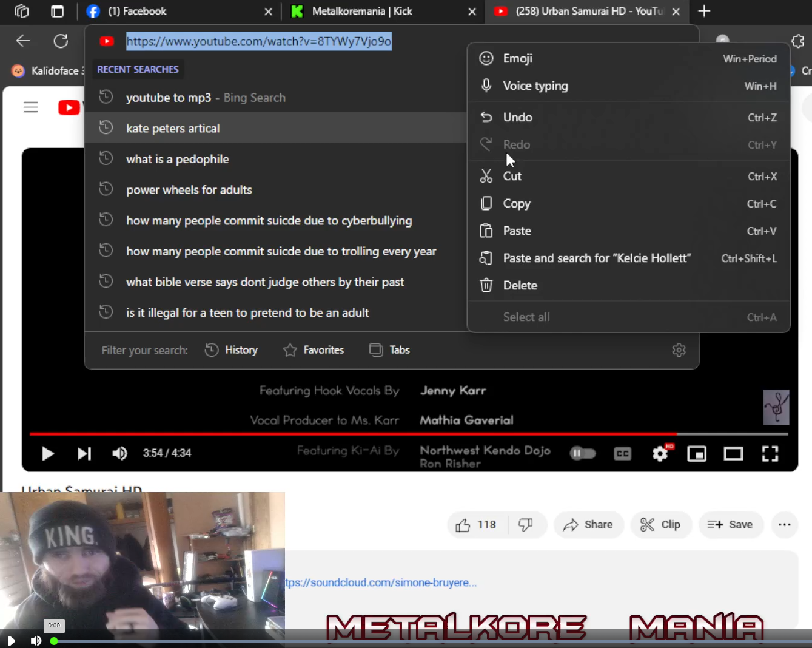Choose Emoji in context menu
This screenshot has width=812, height=648.
pyautogui.click(x=628, y=59)
